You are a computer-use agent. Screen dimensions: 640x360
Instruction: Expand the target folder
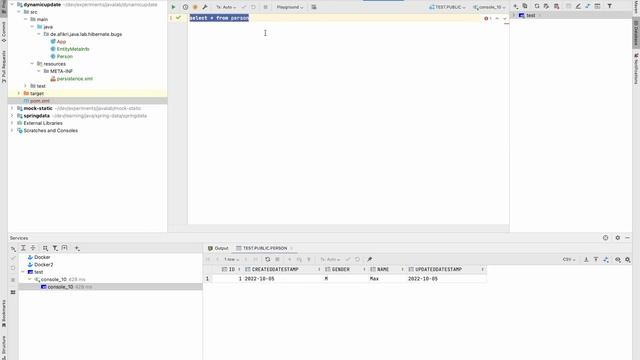tap(19, 93)
